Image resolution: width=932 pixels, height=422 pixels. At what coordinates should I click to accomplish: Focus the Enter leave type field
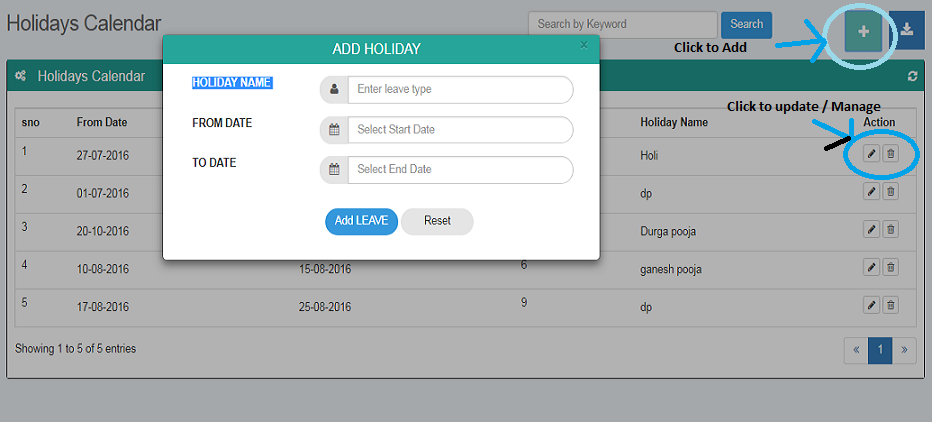tap(461, 90)
